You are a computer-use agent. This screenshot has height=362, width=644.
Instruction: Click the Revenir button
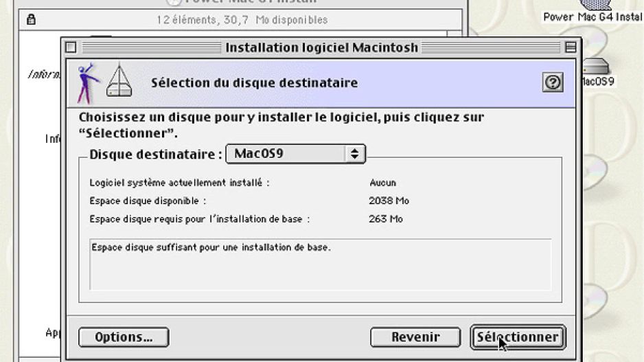[x=415, y=337]
